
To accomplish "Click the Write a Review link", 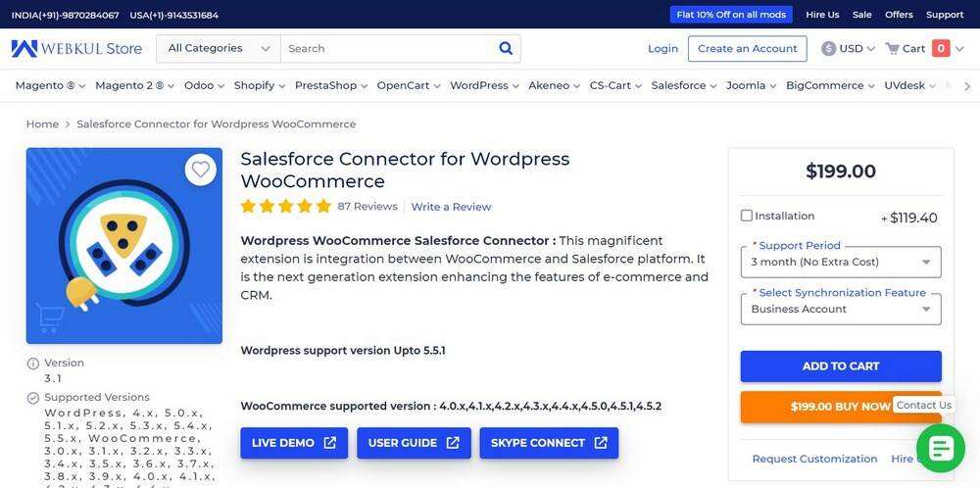I will (451, 207).
